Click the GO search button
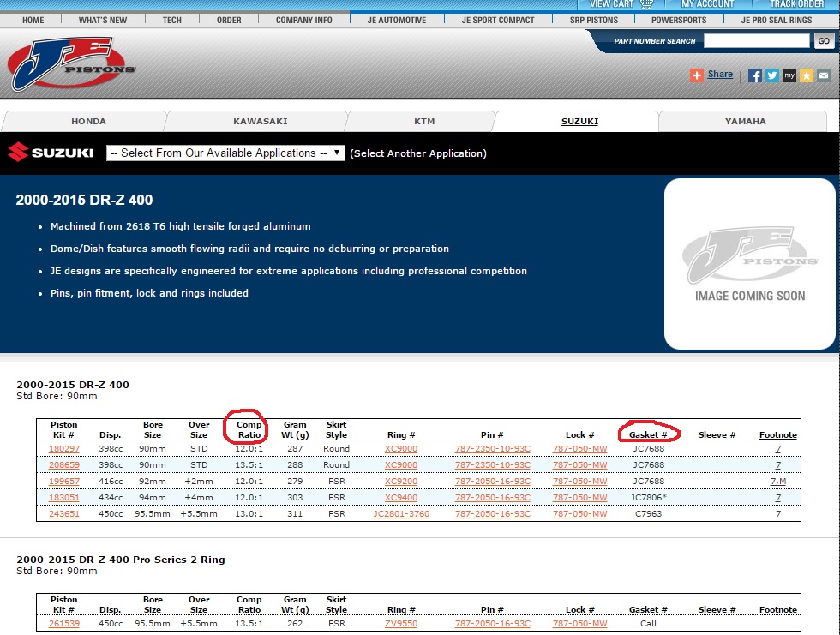The image size is (840, 635). pos(824,40)
